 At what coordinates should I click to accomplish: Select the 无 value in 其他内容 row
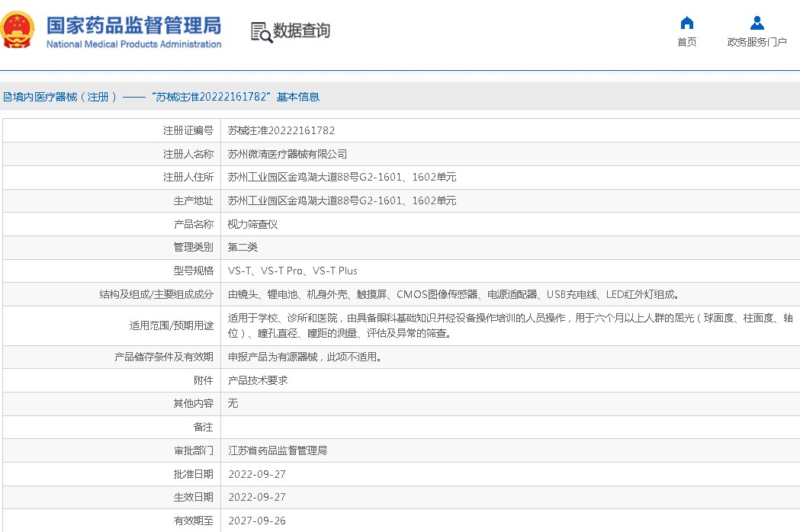tap(233, 403)
